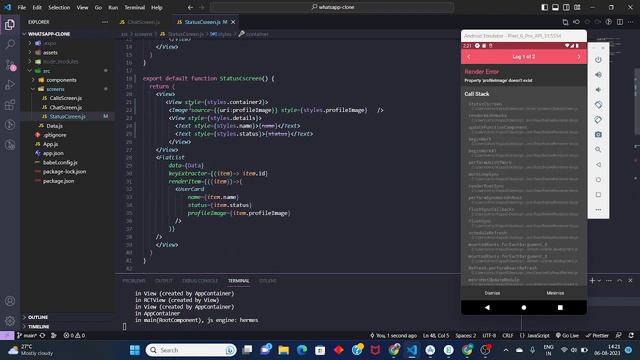Image resolution: width=640 pixels, height=360 pixels.
Task: Click emulator zoom magnifier icon
Action: (598, 150)
